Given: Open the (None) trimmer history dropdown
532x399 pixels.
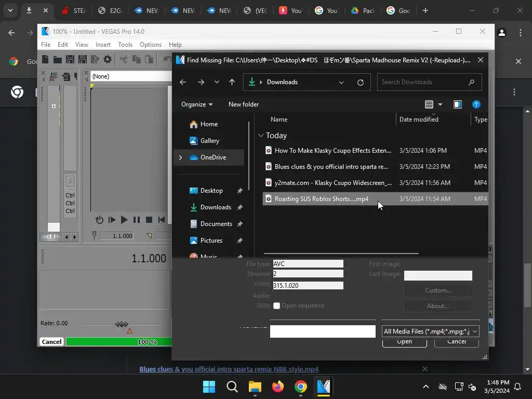Looking at the screenshot, I should pos(131,76).
